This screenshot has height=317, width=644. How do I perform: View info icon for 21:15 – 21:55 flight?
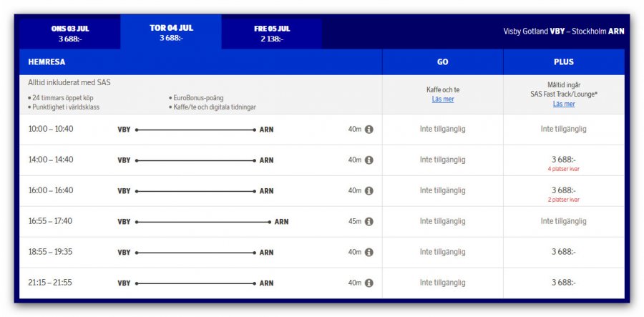[x=369, y=283]
